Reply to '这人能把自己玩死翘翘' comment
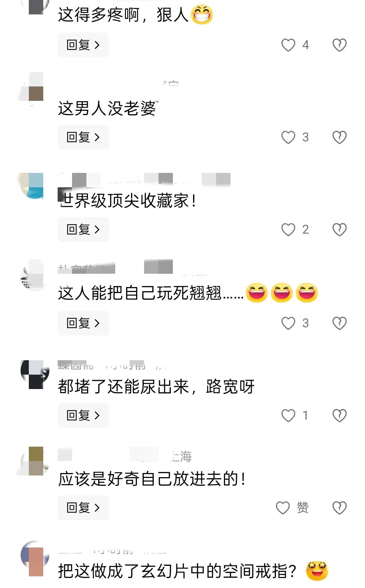This screenshot has height=588, width=365. [x=83, y=323]
